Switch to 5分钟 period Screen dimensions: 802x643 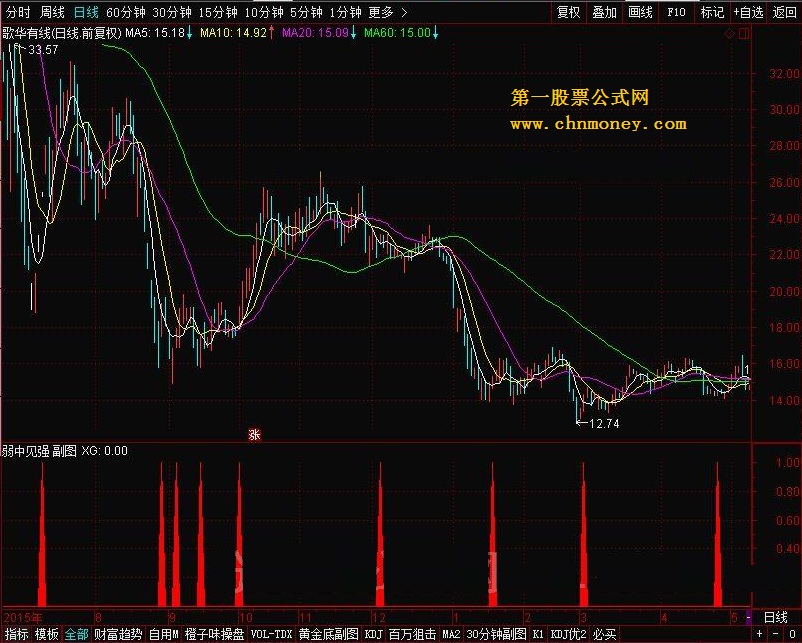click(306, 12)
